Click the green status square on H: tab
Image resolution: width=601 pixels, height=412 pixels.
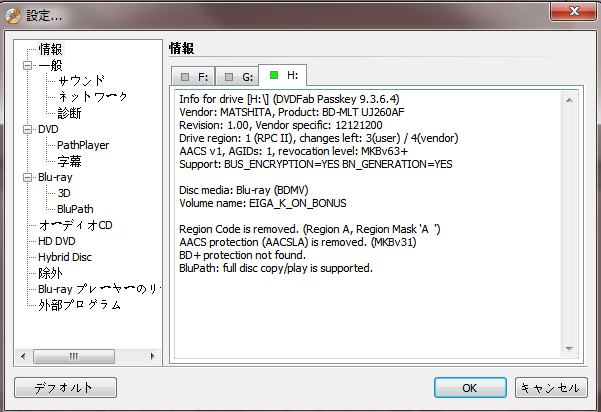coord(274,75)
